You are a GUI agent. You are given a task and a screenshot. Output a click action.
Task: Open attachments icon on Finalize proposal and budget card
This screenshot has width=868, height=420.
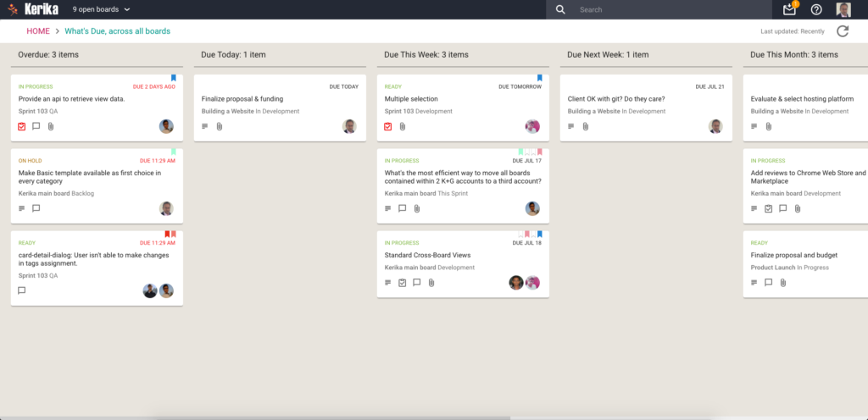click(x=782, y=282)
